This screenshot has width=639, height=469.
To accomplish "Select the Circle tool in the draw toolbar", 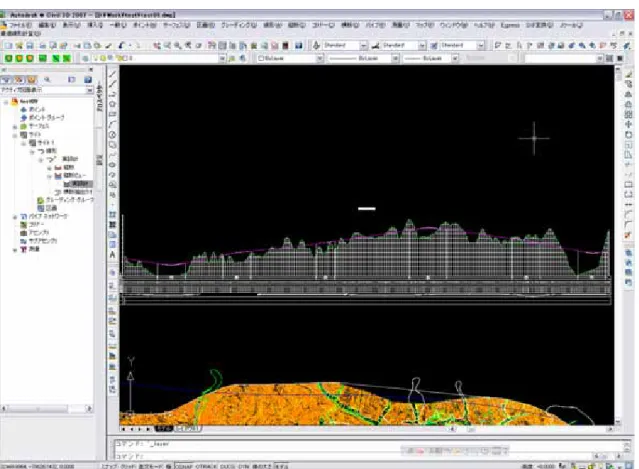I will tap(113, 135).
